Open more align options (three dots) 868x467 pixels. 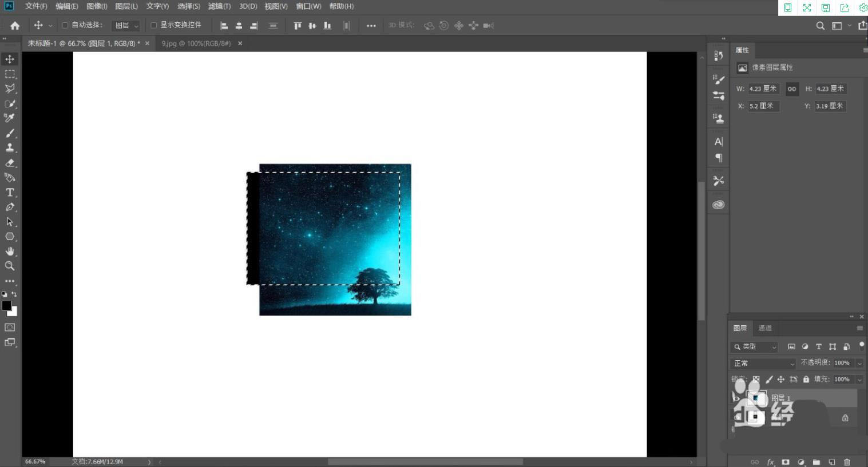pyautogui.click(x=371, y=26)
